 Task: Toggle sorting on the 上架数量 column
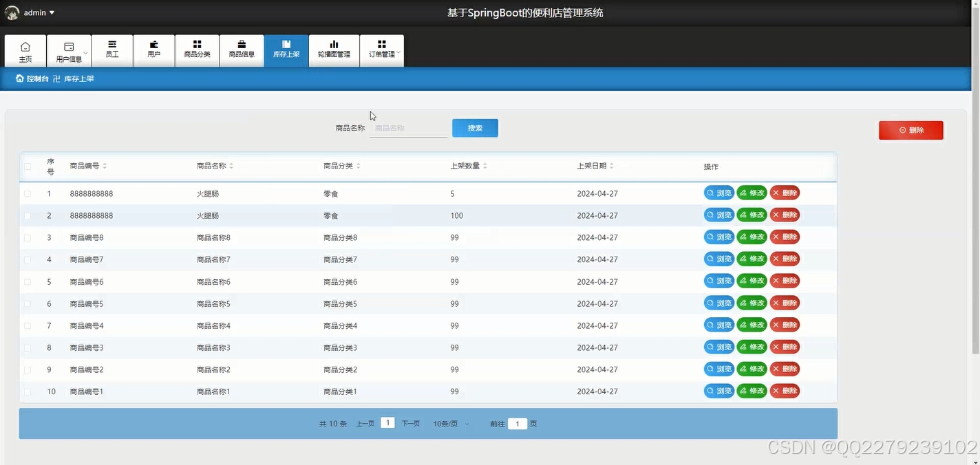coord(484,165)
